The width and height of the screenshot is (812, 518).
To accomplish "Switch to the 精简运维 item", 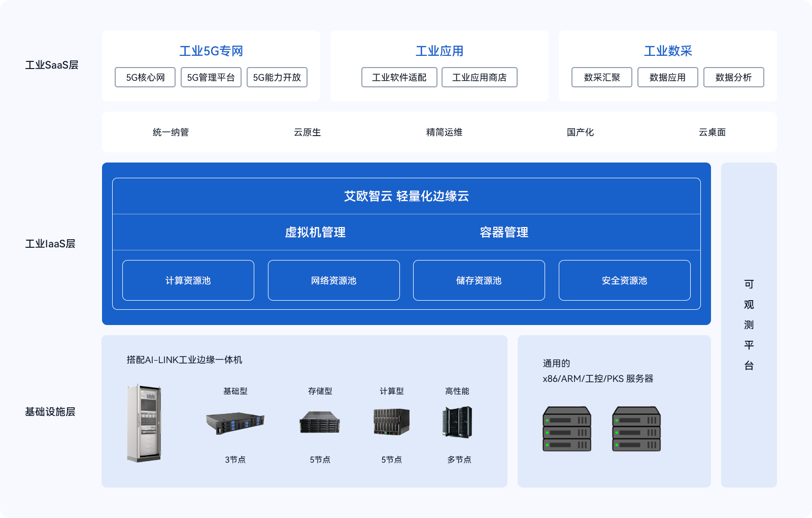I will tap(445, 133).
